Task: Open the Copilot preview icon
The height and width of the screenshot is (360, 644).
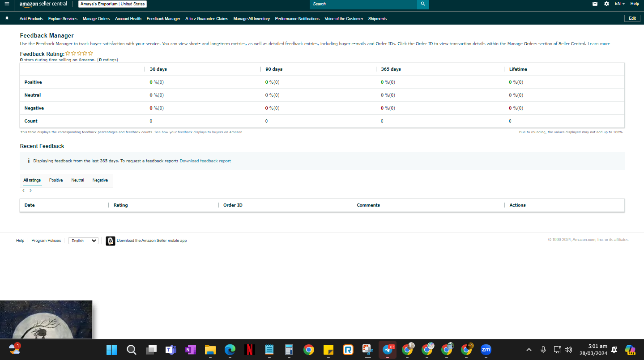Action: pos(630,350)
